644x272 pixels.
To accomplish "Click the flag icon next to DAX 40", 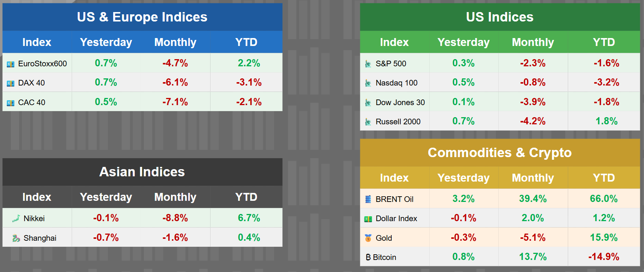I will pyautogui.click(x=11, y=83).
